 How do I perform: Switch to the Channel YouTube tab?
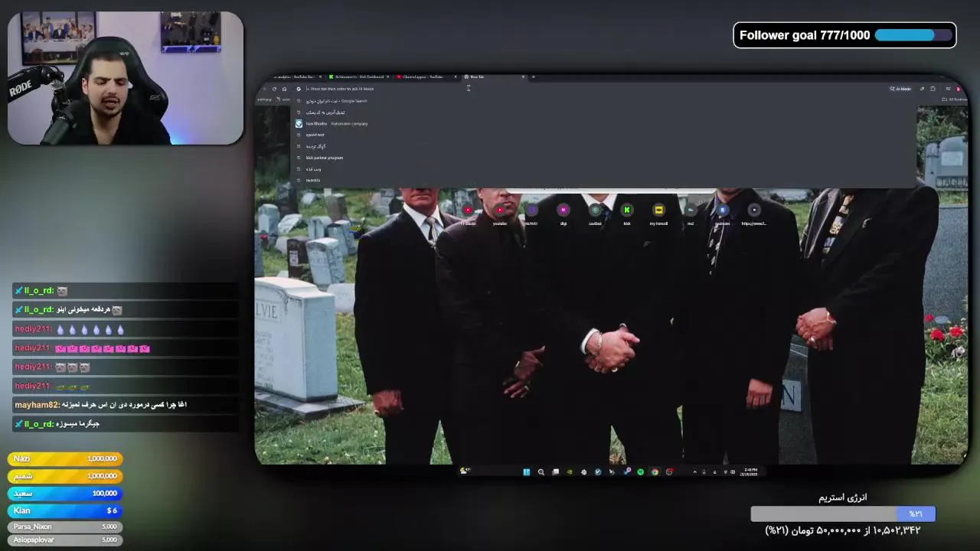click(x=424, y=77)
